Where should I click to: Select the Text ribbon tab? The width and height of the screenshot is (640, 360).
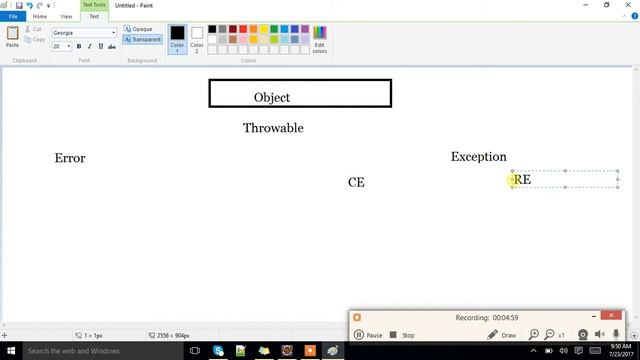(94, 16)
